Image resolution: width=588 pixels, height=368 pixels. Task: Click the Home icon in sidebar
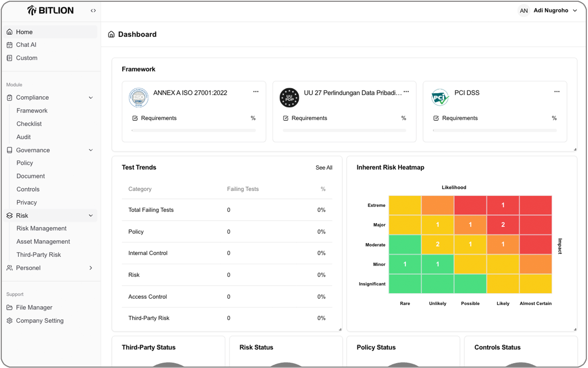[10, 32]
